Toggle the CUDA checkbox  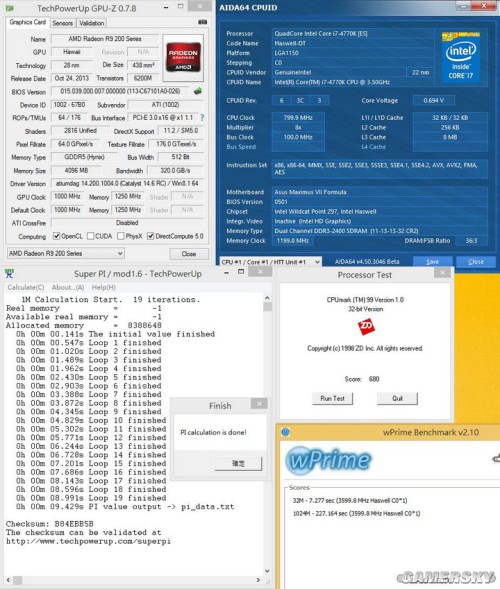(91, 236)
